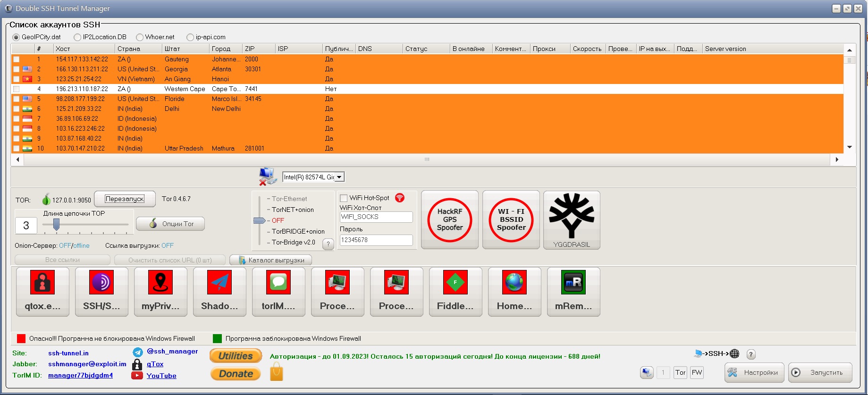This screenshot has height=395, width=868.
Task: Open WI-FI BSSID Spoofer
Action: 511,220
